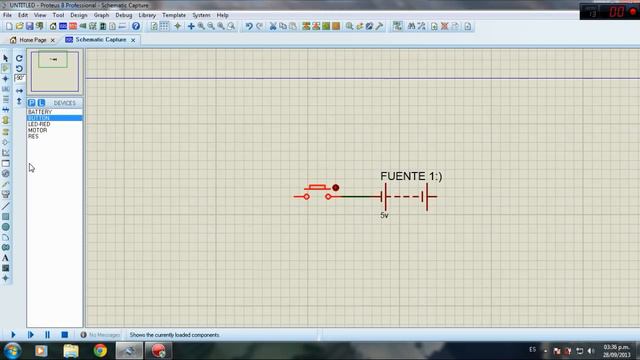Open the Debug menu
640x360 pixels.
click(x=124, y=15)
